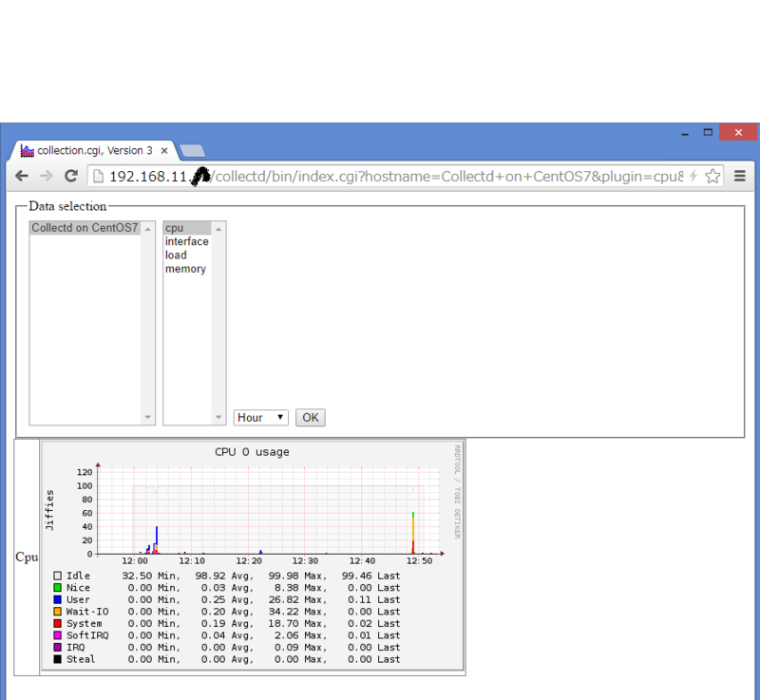Maximize the browser window

pos(708,132)
